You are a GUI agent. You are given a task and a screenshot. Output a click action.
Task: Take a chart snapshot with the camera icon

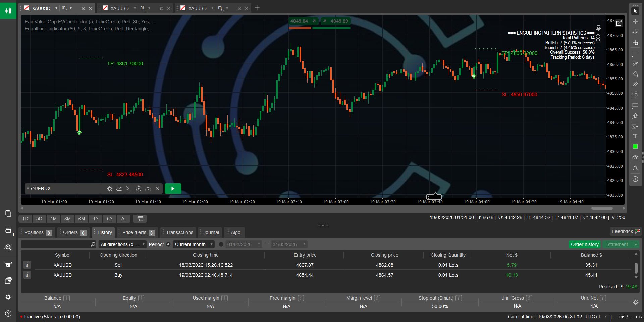click(x=635, y=158)
